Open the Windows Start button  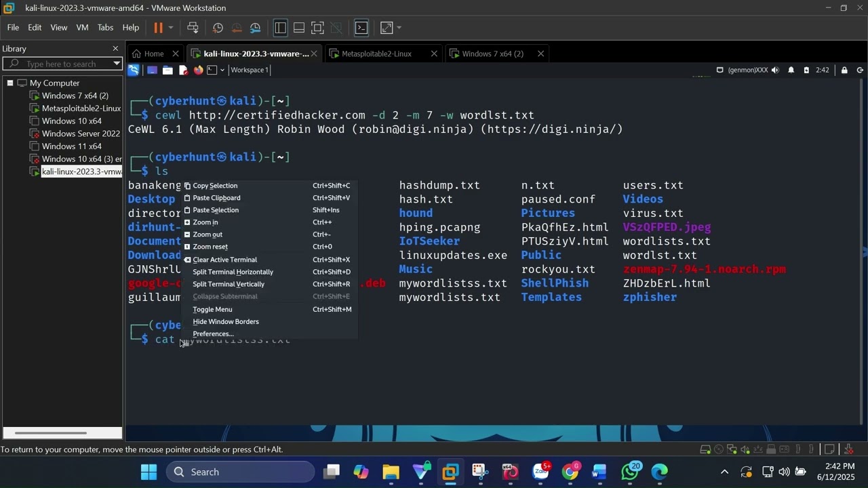click(x=149, y=472)
